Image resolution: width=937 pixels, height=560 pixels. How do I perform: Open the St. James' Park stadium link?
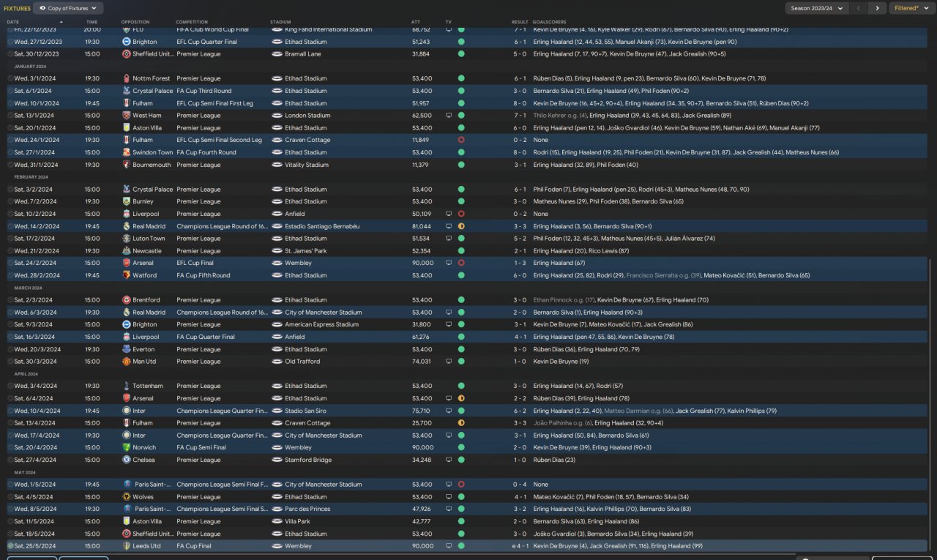coord(307,251)
